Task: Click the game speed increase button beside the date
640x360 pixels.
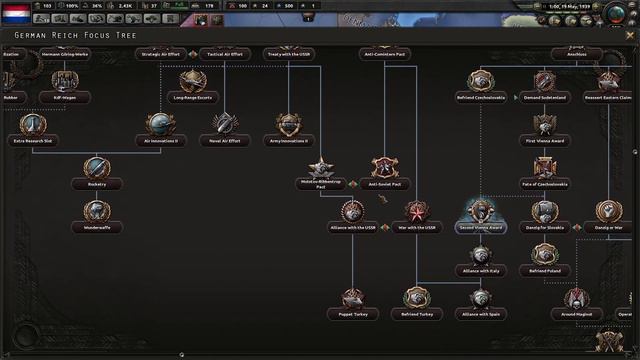Action: click(x=596, y=6)
